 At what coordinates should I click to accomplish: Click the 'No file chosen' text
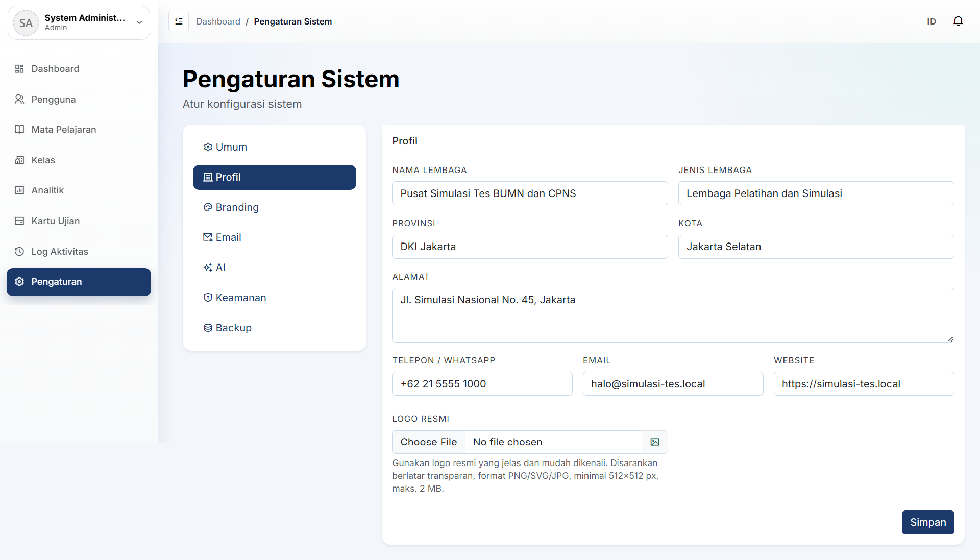(x=507, y=442)
